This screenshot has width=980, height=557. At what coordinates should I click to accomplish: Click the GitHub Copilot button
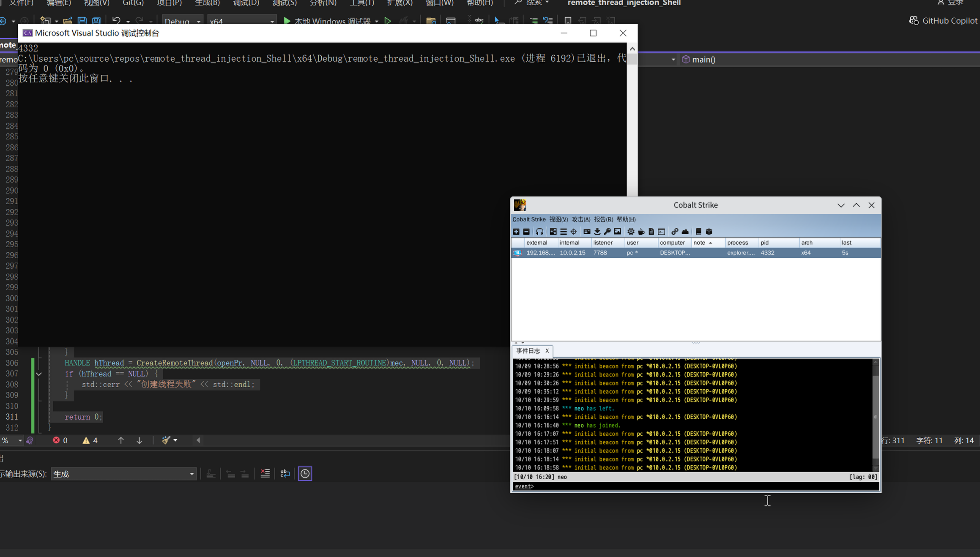click(x=944, y=21)
